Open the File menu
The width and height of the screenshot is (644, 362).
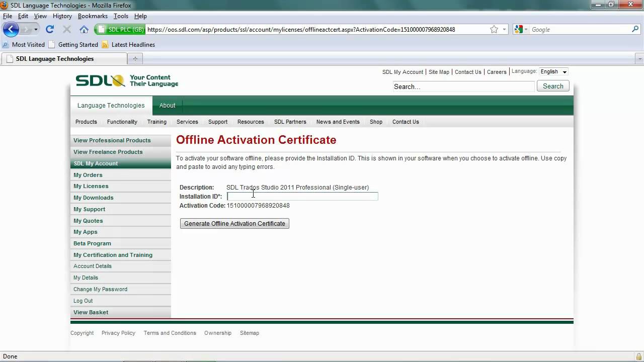tap(8, 16)
